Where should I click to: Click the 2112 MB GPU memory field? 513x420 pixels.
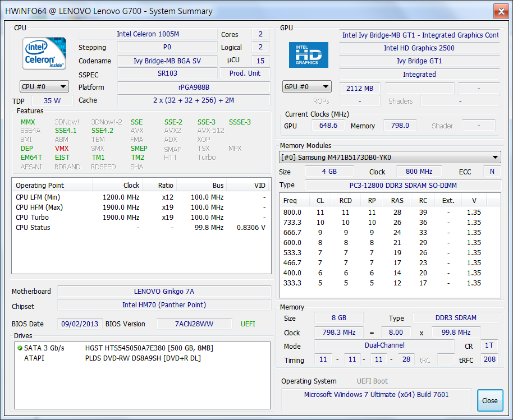[360, 88]
